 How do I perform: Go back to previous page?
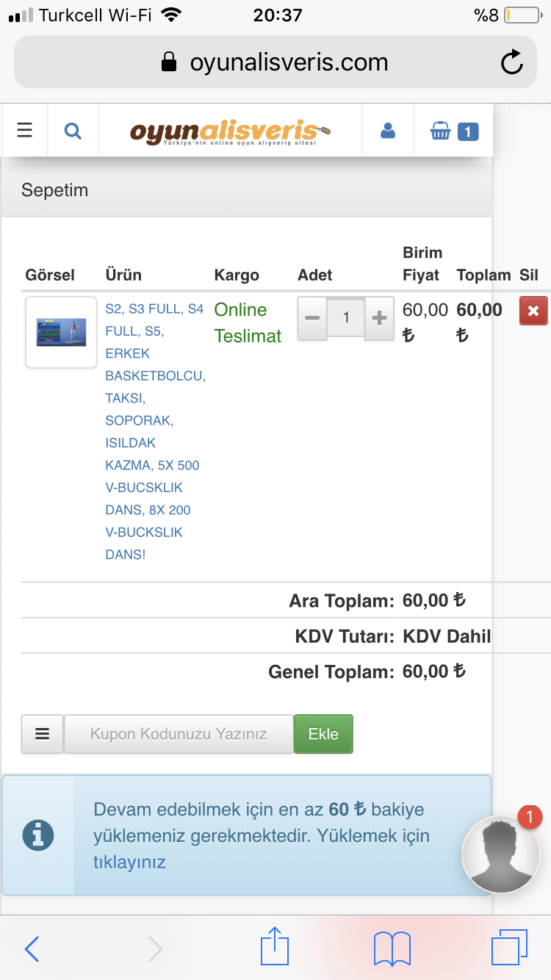(x=32, y=948)
